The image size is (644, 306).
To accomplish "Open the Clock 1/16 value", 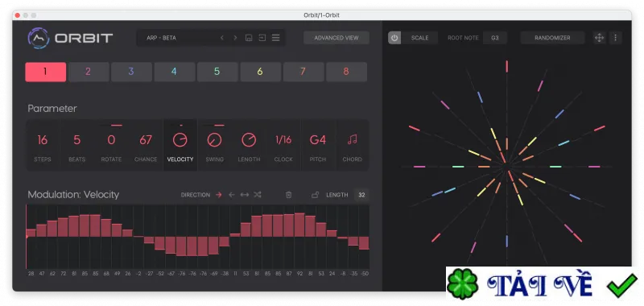I will [x=283, y=140].
